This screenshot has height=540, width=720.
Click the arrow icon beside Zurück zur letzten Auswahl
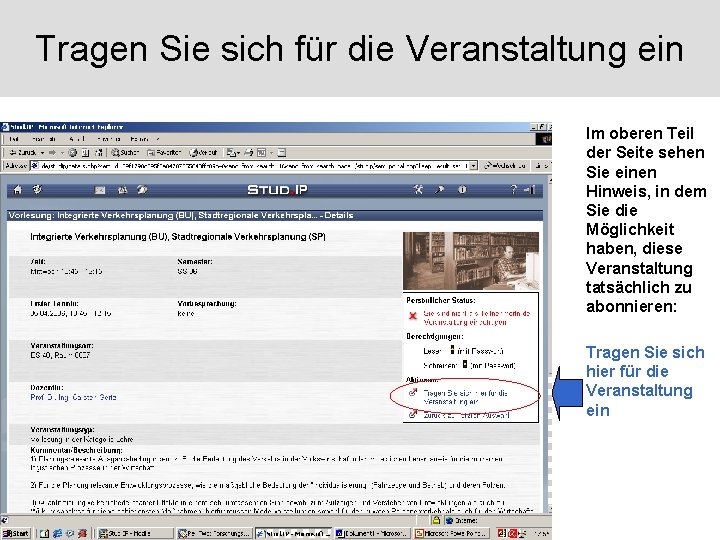pos(413,415)
